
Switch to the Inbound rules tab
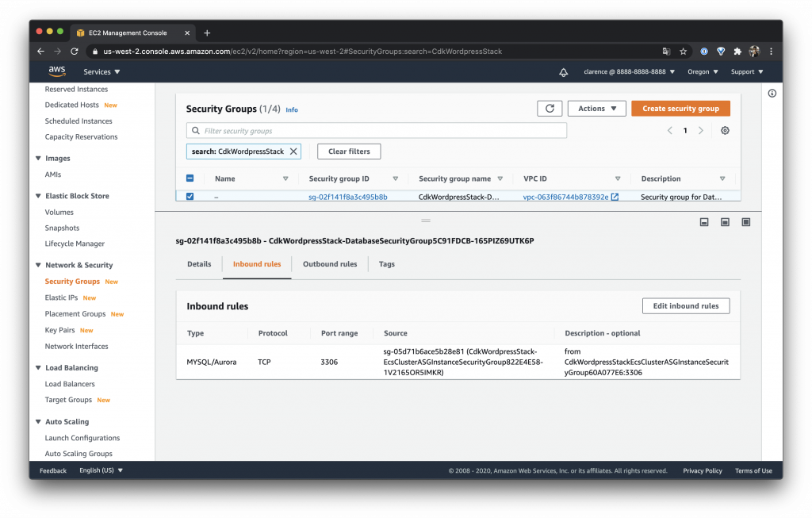pos(257,264)
